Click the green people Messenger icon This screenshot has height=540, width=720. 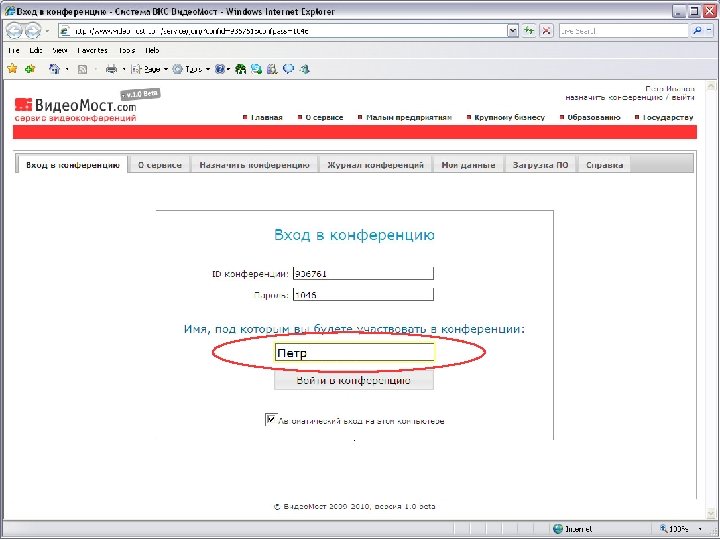coord(241,69)
